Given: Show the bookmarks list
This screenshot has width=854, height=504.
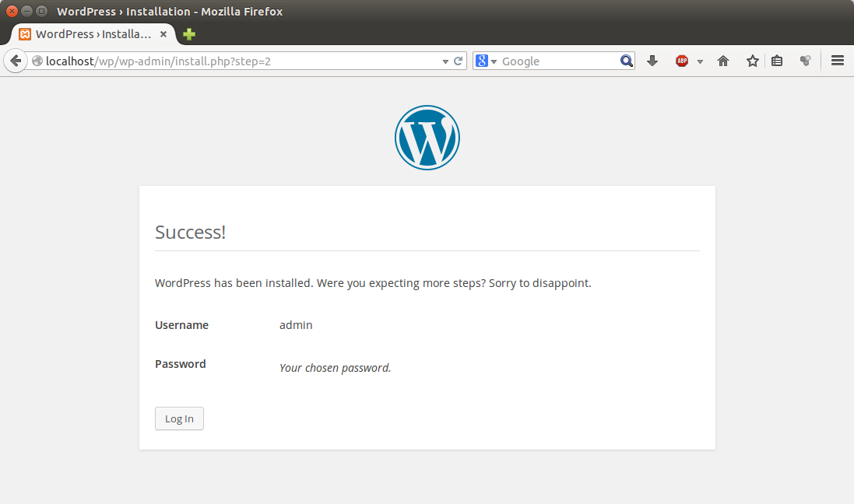Looking at the screenshot, I should pyautogui.click(x=777, y=61).
